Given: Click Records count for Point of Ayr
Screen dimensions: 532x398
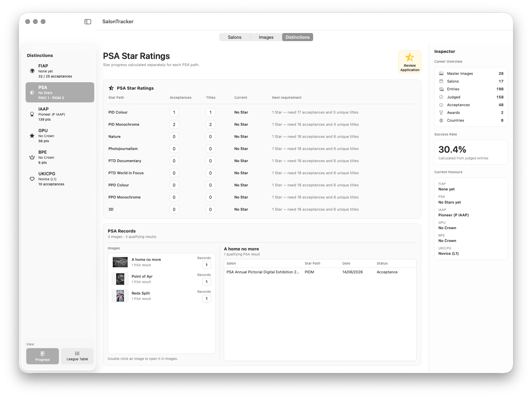Looking at the screenshot, I should (x=207, y=282).
